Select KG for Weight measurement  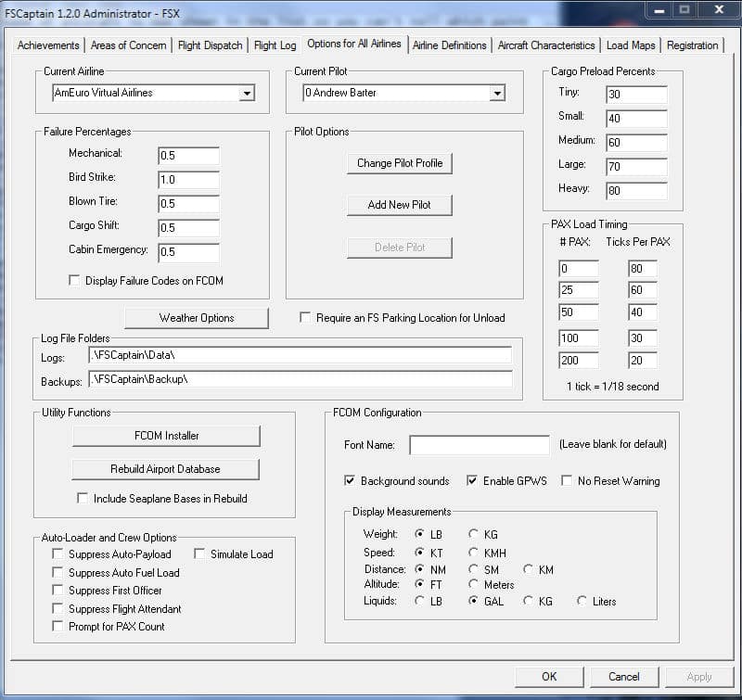pyautogui.click(x=474, y=534)
